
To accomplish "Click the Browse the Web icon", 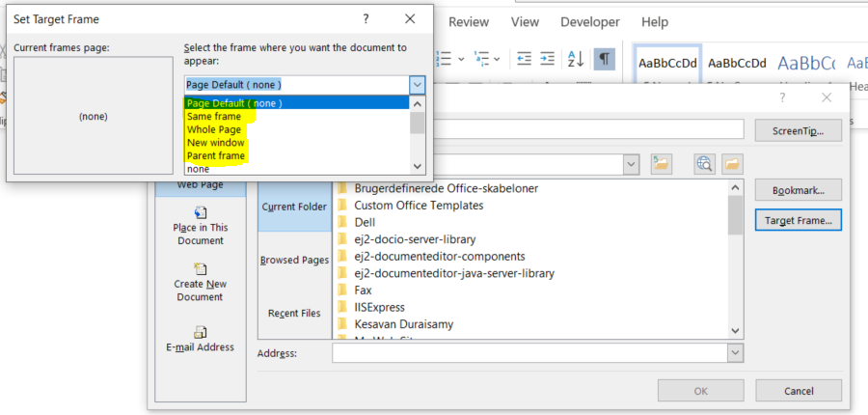I will (x=705, y=164).
